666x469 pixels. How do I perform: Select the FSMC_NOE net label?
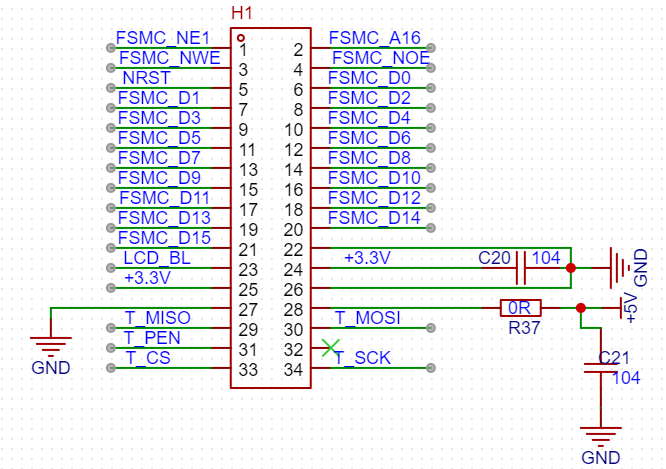coord(381,58)
